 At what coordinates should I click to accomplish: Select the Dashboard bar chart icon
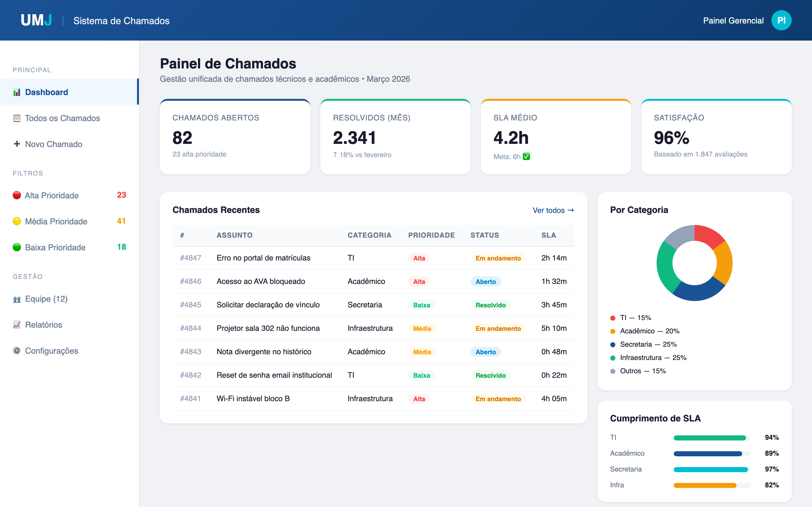pos(16,92)
